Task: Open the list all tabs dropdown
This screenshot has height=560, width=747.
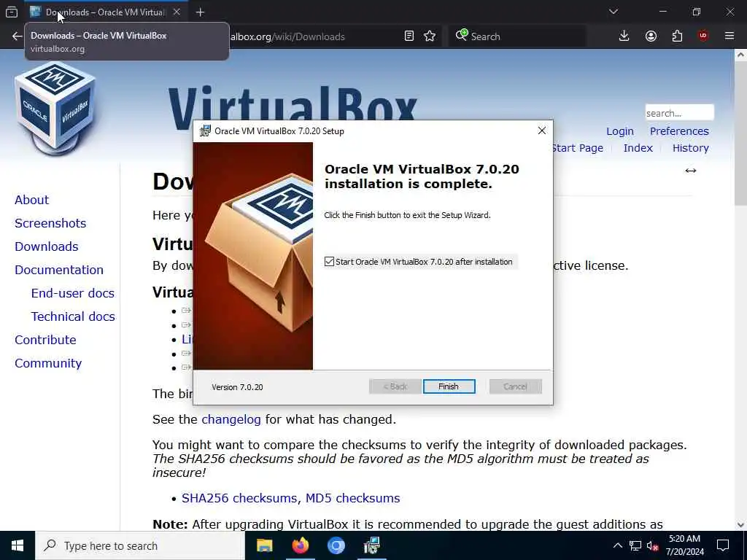Action: (613, 12)
